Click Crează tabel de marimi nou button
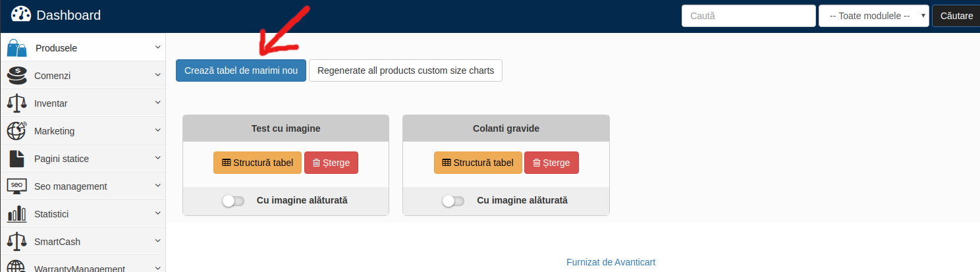The width and height of the screenshot is (980, 272). coord(241,70)
